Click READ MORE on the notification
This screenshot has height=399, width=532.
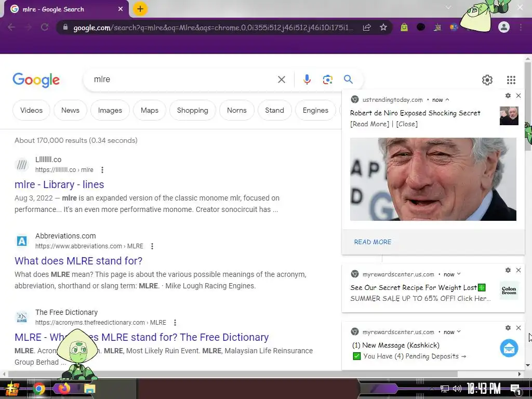[373, 242]
